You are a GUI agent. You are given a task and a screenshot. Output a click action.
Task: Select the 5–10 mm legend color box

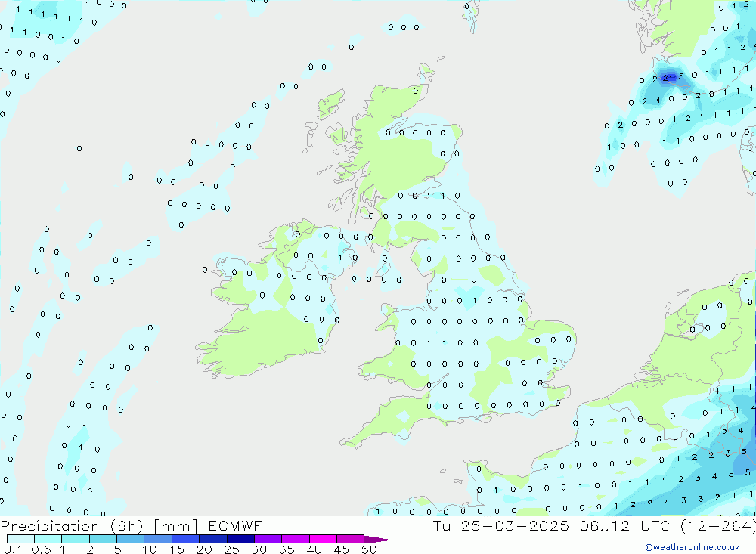pyautogui.click(x=131, y=539)
